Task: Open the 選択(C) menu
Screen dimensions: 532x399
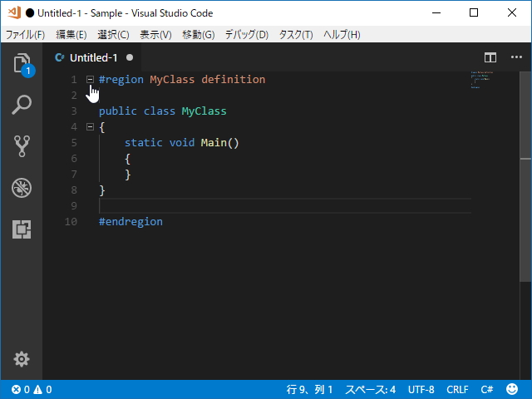Action: (x=113, y=34)
